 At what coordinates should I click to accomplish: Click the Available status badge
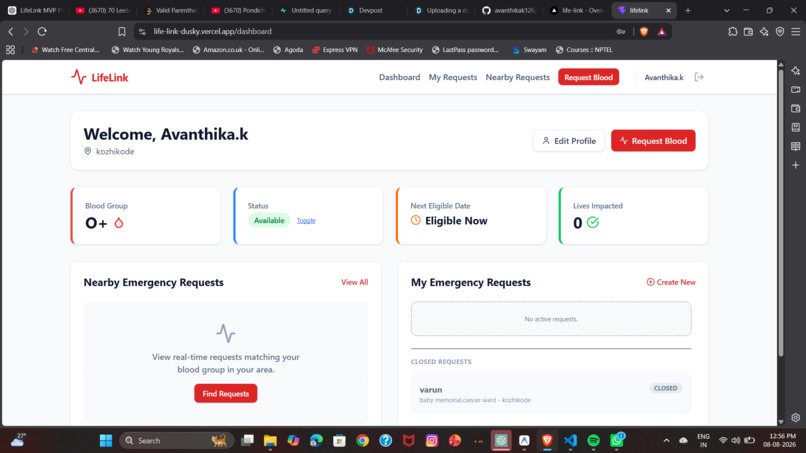pos(269,221)
